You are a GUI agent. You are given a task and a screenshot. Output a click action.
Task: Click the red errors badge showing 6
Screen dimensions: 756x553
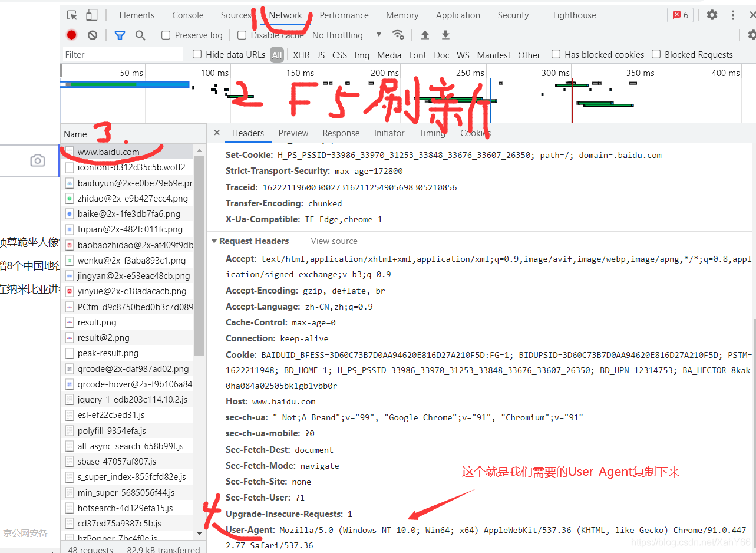pyautogui.click(x=680, y=15)
